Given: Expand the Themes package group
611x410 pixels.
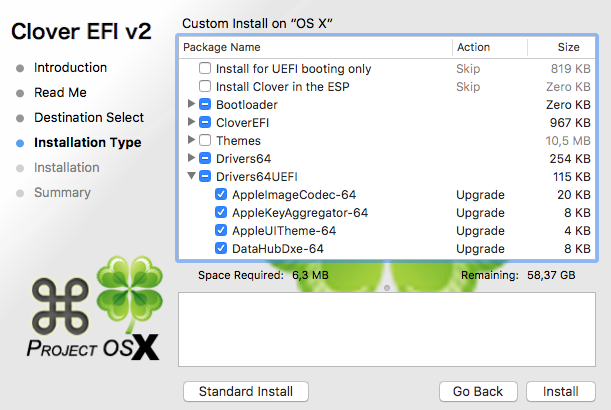Looking at the screenshot, I should [x=191, y=140].
